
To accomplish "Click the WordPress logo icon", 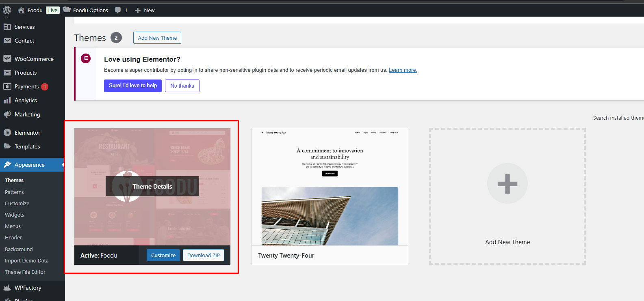I will pyautogui.click(x=7, y=10).
